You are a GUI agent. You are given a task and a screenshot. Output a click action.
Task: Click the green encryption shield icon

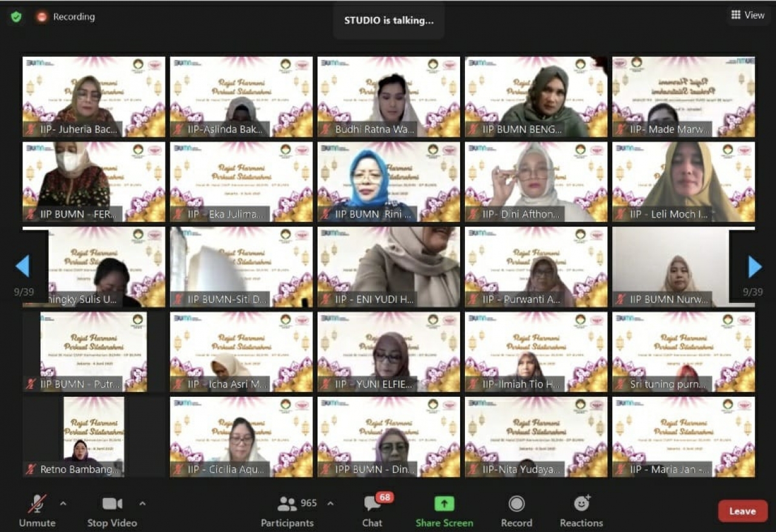pyautogui.click(x=16, y=17)
